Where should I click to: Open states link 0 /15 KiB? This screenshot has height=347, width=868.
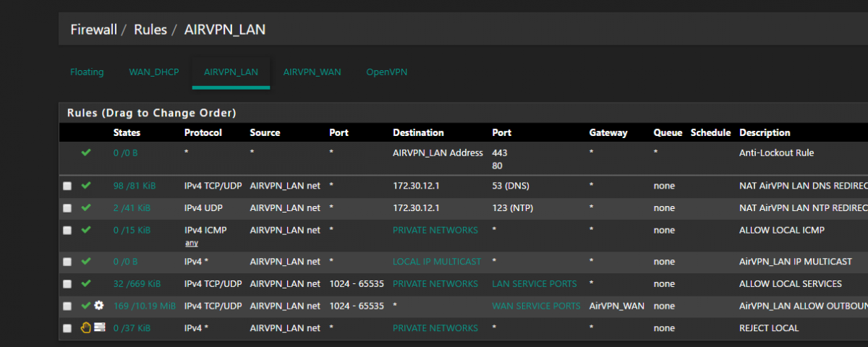point(132,231)
